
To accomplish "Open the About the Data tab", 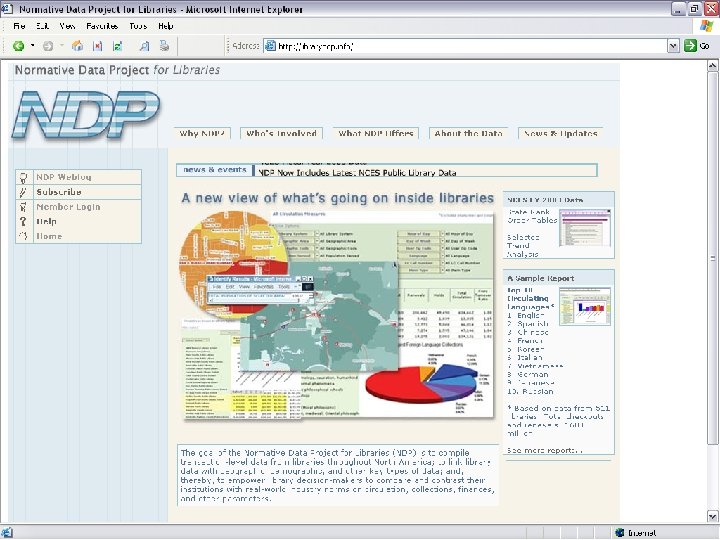I will pos(468,133).
